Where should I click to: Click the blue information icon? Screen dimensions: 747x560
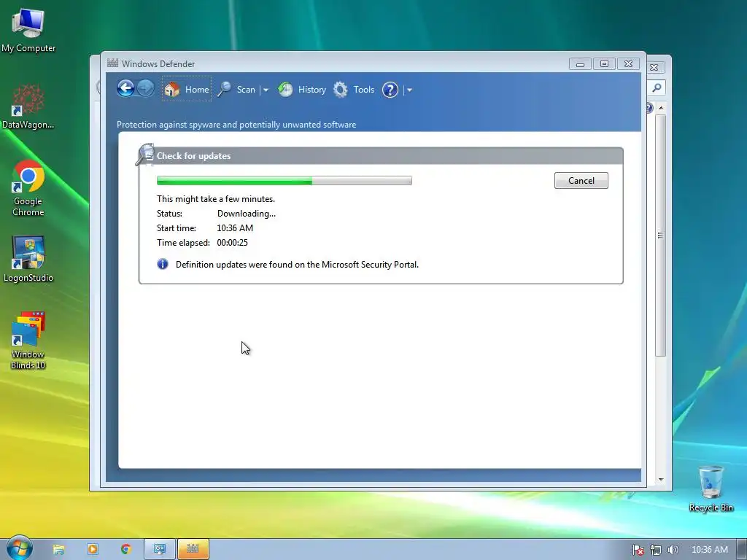click(163, 264)
